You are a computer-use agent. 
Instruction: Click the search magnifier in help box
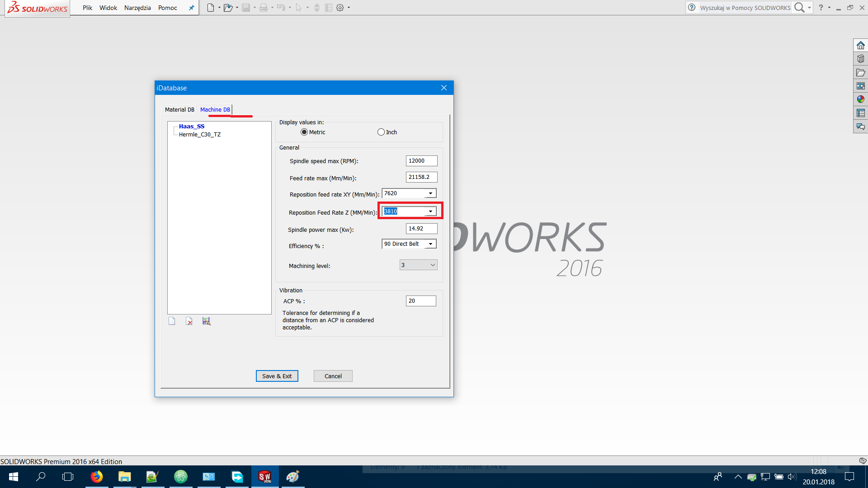(x=799, y=8)
